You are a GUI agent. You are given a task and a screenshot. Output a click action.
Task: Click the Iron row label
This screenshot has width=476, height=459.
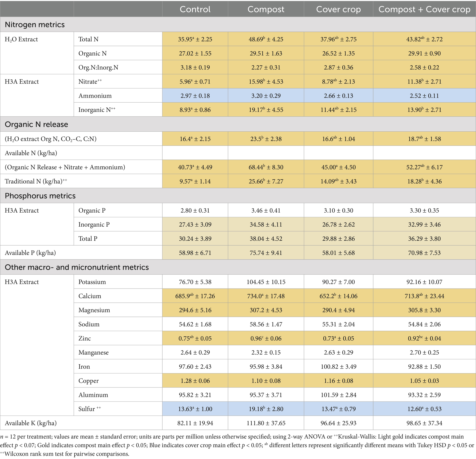click(x=84, y=366)
